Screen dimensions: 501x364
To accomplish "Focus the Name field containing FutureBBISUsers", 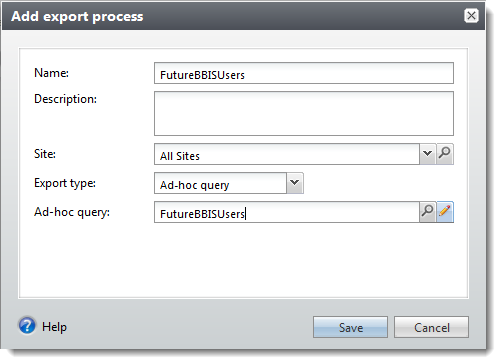I will (304, 73).
